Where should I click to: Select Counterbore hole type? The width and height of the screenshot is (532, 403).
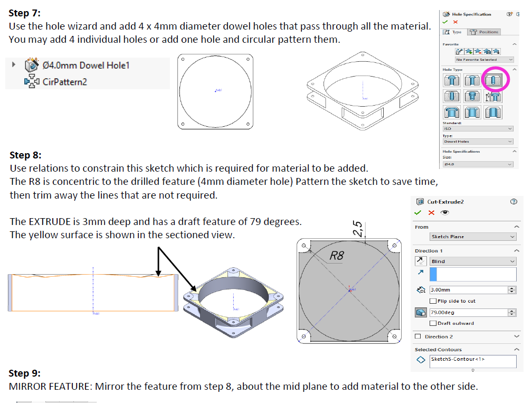click(452, 80)
